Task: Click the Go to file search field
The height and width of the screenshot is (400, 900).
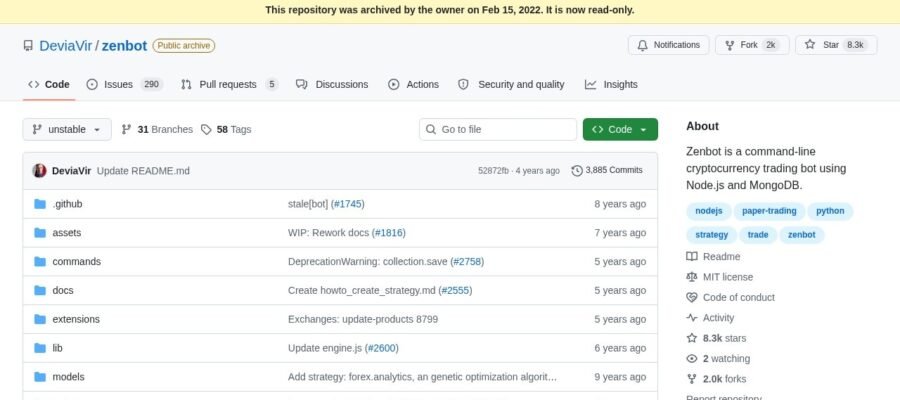Action: (x=498, y=130)
